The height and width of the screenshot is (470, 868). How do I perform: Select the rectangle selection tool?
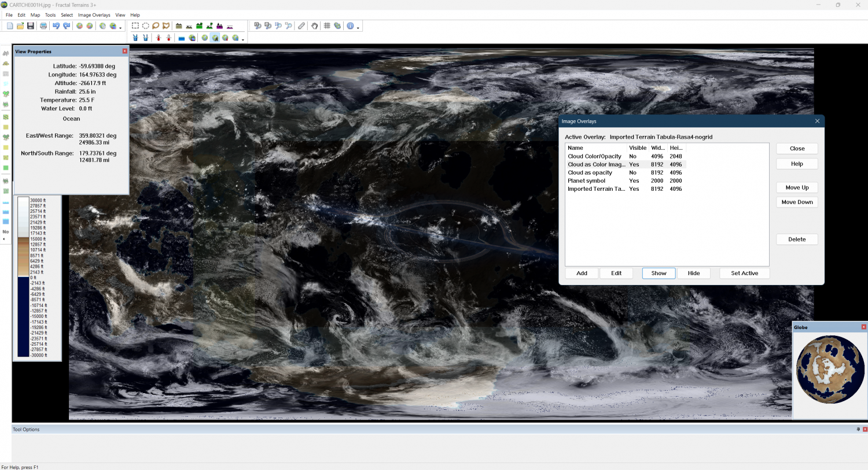(135, 26)
